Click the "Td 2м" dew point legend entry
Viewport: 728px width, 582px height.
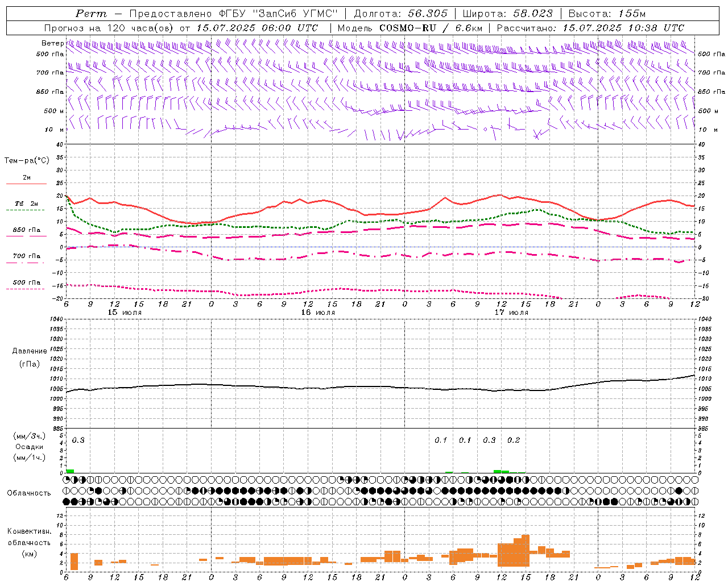(27, 203)
